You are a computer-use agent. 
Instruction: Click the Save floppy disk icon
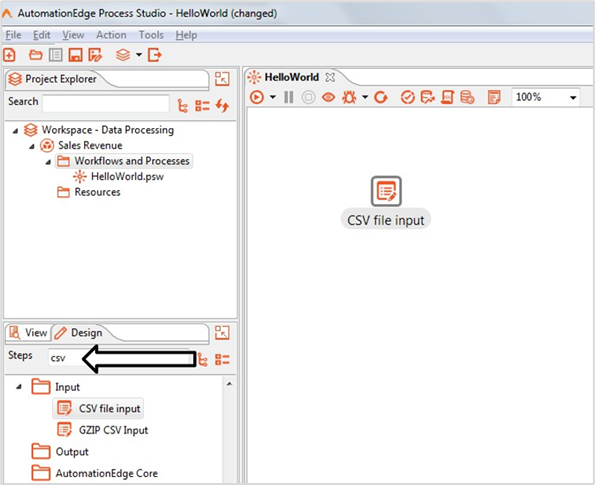pos(75,55)
